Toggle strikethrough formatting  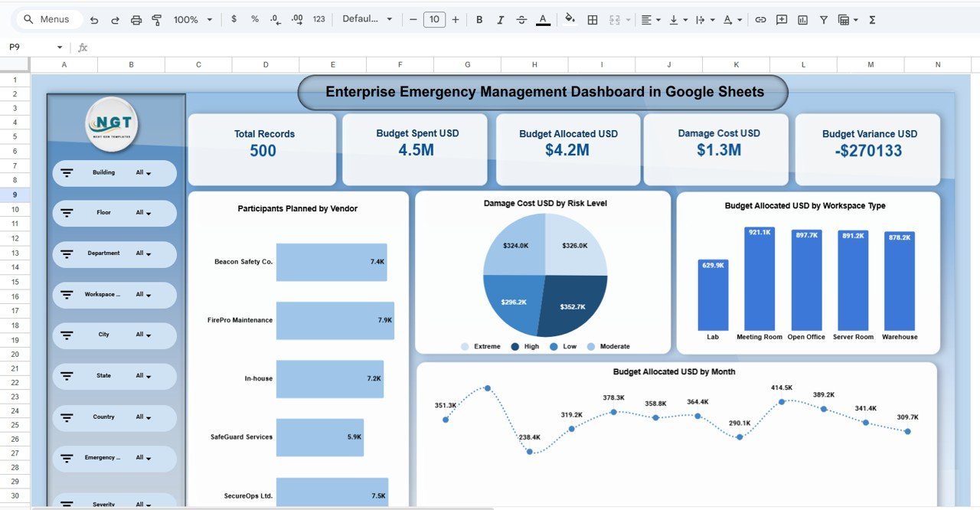[x=521, y=19]
